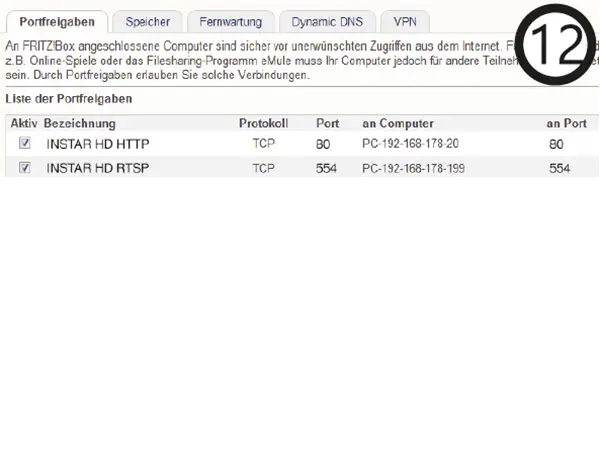Select the Dynamic DNS tab
This screenshot has height=450, width=600.
click(x=327, y=21)
